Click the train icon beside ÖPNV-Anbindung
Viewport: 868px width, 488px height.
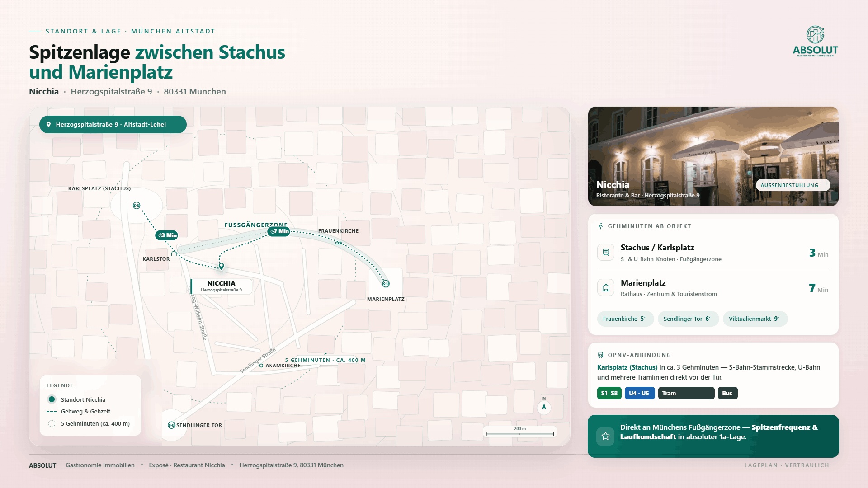[x=600, y=355]
